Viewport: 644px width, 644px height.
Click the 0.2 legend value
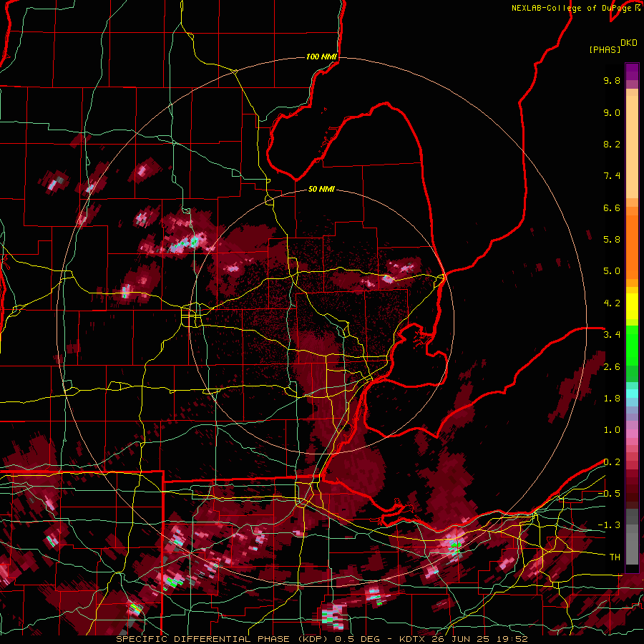tap(612, 462)
